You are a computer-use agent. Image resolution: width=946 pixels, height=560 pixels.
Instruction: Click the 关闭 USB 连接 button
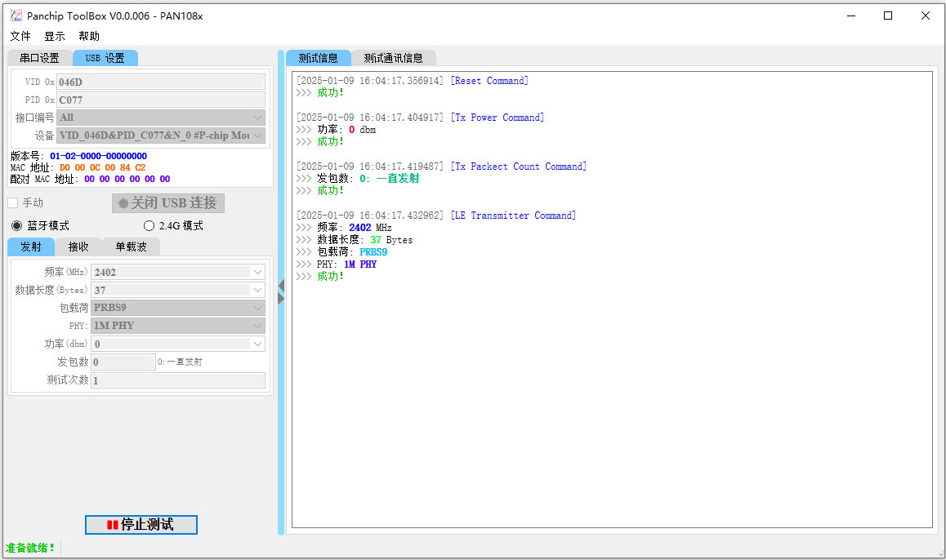tap(168, 203)
